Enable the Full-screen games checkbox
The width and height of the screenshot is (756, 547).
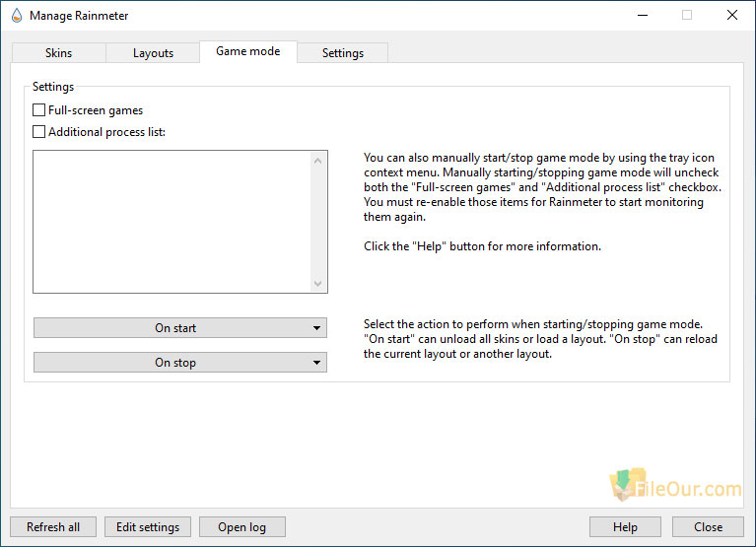pyautogui.click(x=38, y=109)
